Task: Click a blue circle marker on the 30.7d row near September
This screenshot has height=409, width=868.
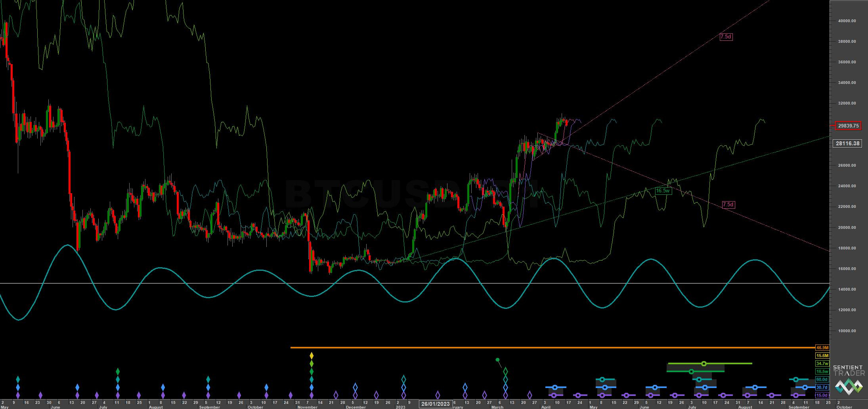Action: click(x=805, y=387)
